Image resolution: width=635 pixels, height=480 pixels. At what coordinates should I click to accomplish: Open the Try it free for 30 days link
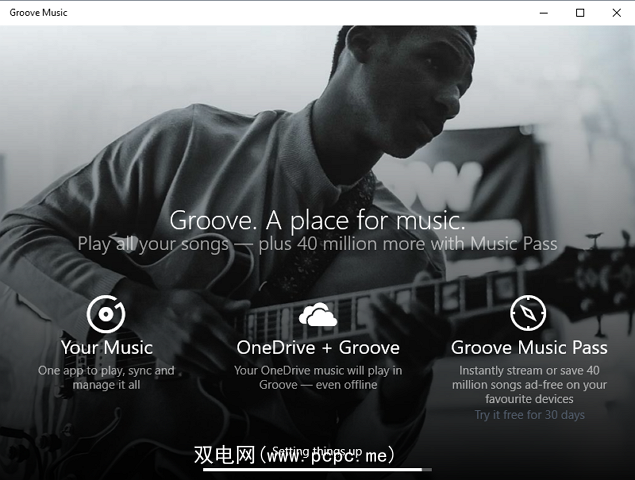529,415
